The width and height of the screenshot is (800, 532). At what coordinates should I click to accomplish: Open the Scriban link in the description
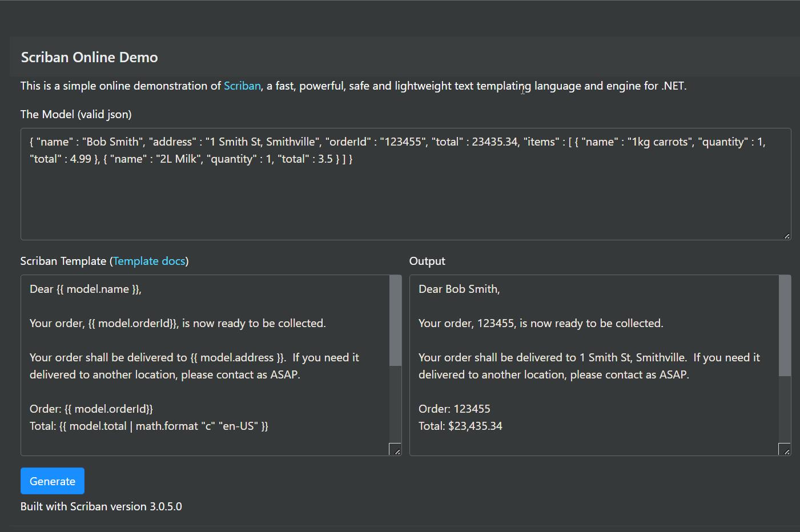tap(242, 86)
